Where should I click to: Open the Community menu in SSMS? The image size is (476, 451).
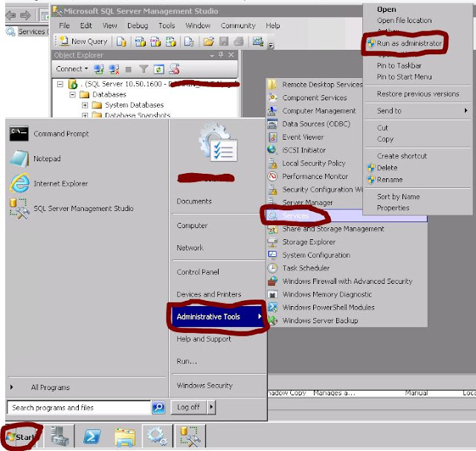[x=238, y=26]
